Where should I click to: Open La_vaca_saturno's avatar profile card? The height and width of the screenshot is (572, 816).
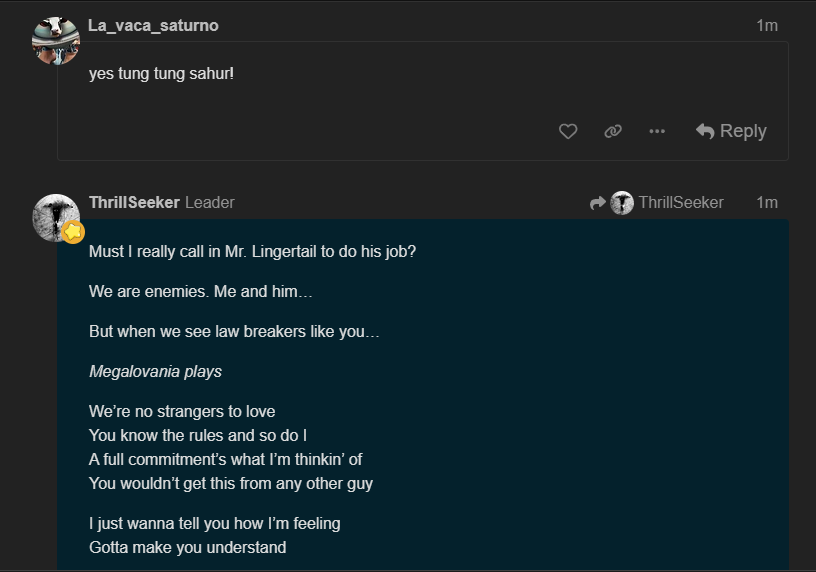coord(56,40)
